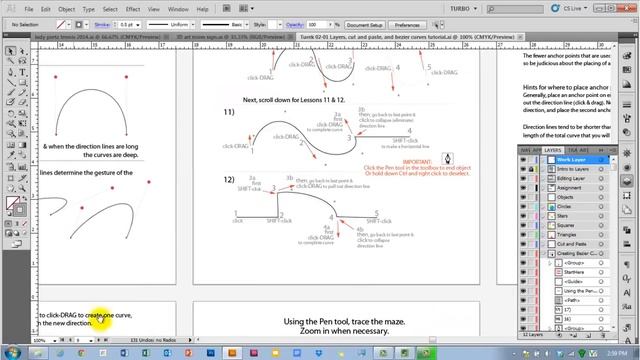Open the Paragraph panel dock icon
Image resolution: width=640 pixels, height=360 pixels.
[x=627, y=265]
